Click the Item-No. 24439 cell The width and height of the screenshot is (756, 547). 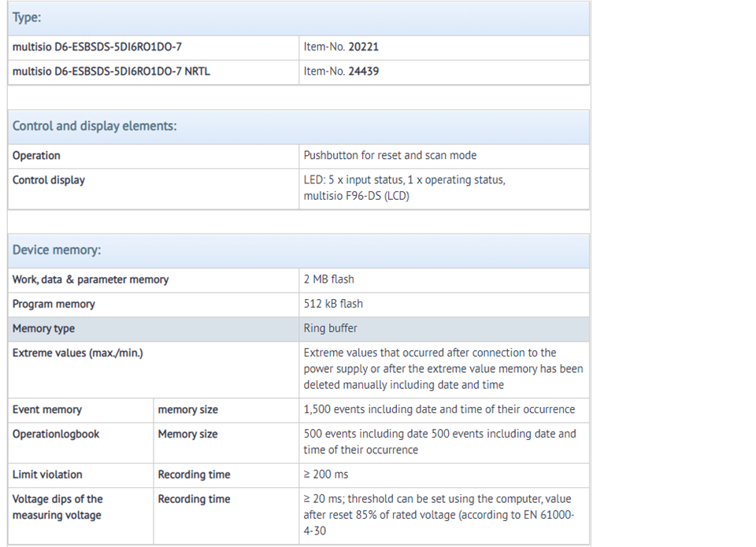tap(444, 72)
